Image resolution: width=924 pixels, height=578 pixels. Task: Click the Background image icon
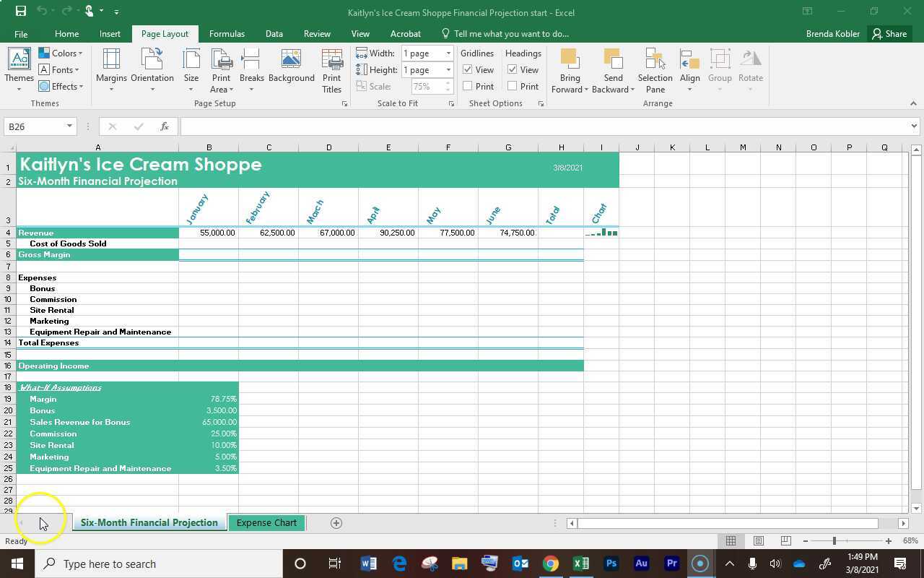(291, 66)
